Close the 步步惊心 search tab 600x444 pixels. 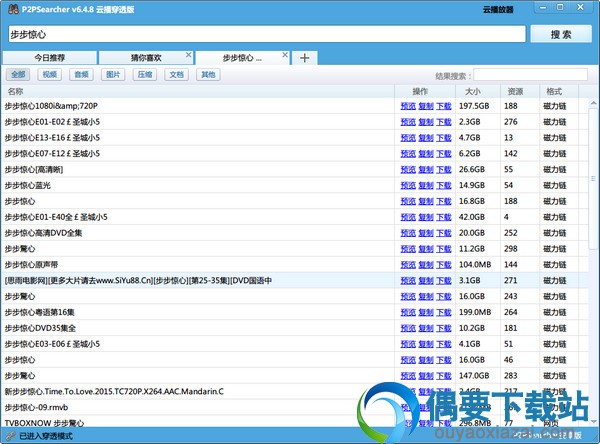pyautogui.click(x=285, y=55)
